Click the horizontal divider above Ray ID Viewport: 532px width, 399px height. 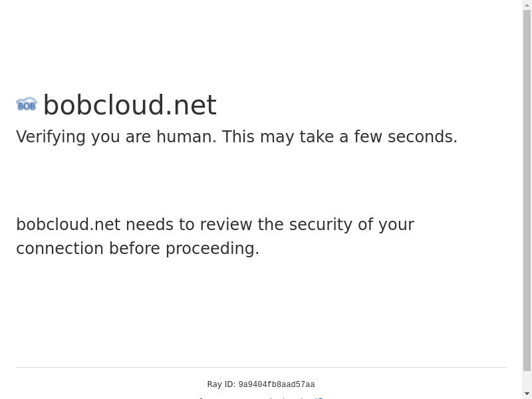coord(261,367)
